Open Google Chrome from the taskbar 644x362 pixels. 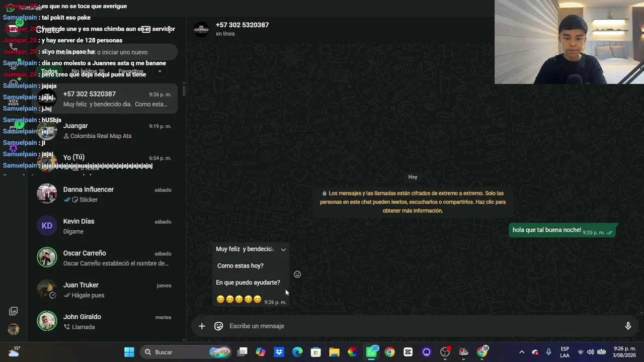[390, 352]
